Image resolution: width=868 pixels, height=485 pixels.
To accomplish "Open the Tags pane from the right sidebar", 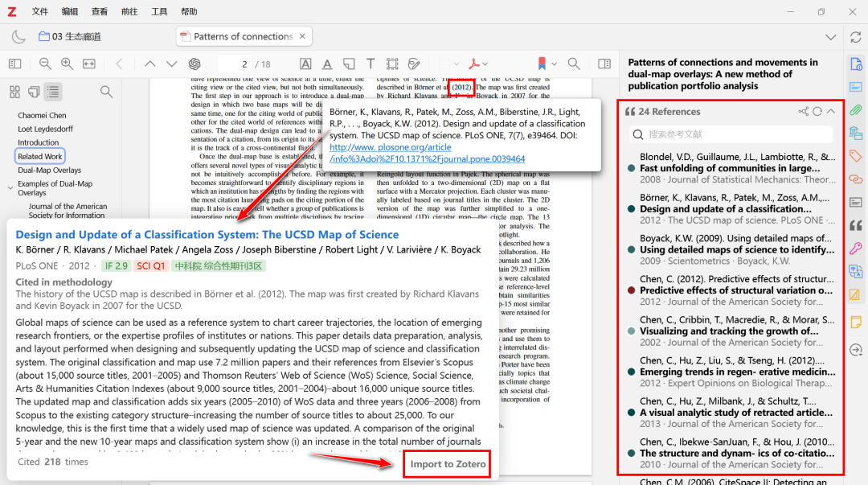I will coord(855,156).
